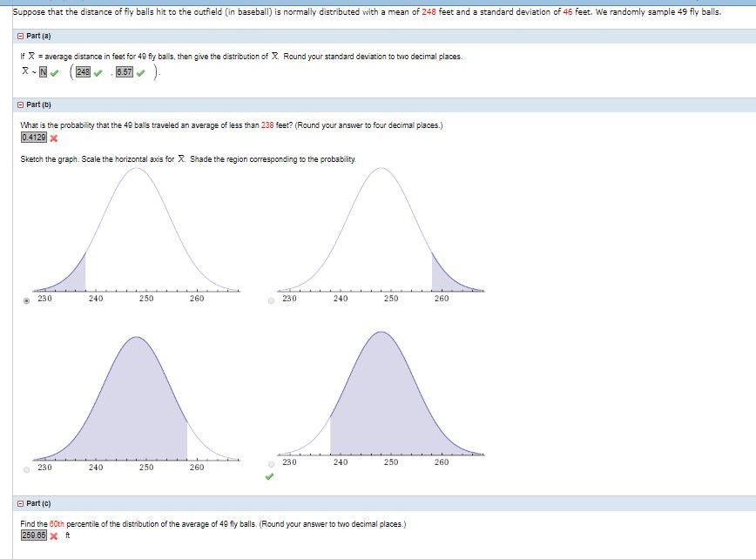Click the green checkmark under bottom-right graph
The height and width of the screenshot is (559, 756).
tap(269, 477)
